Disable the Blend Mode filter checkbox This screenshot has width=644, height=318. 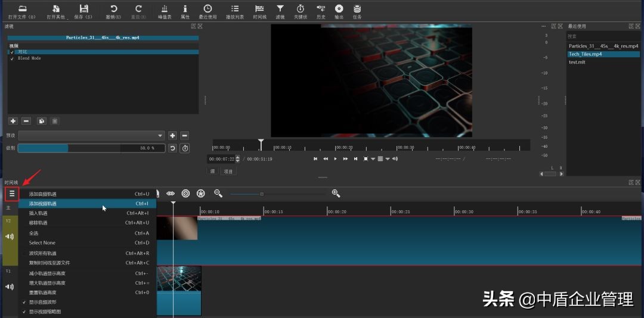click(12, 58)
